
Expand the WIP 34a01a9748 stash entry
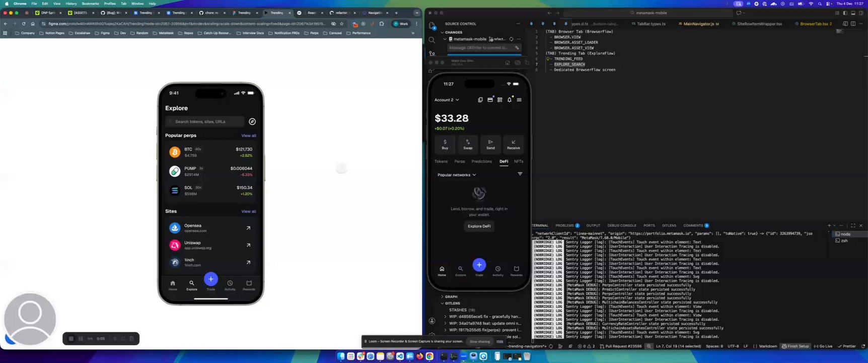(446, 323)
